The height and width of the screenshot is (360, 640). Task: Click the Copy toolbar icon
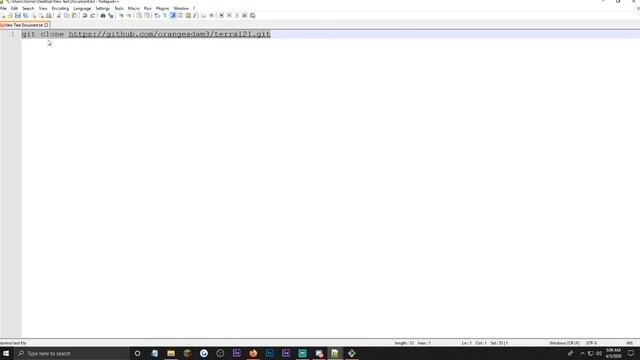click(x=67, y=16)
